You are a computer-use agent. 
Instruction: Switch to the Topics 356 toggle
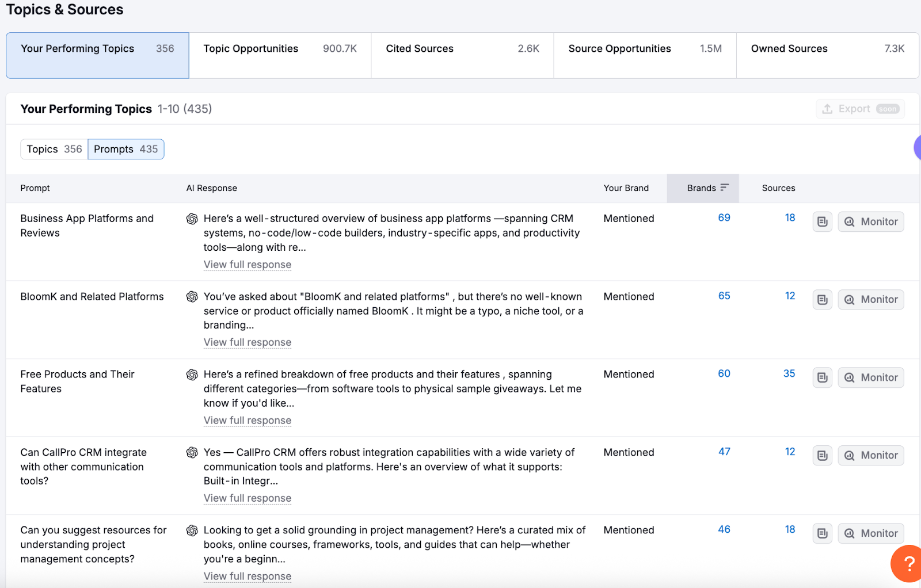tap(54, 149)
